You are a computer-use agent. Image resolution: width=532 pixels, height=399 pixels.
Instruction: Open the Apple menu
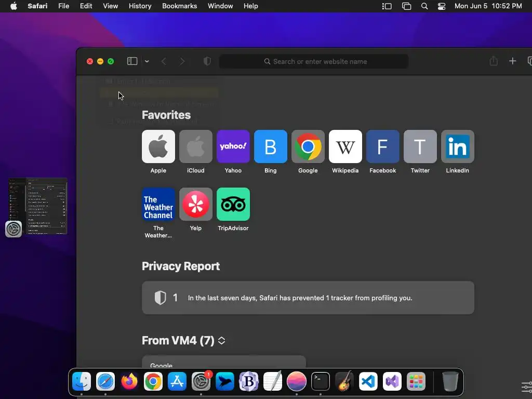click(x=14, y=6)
